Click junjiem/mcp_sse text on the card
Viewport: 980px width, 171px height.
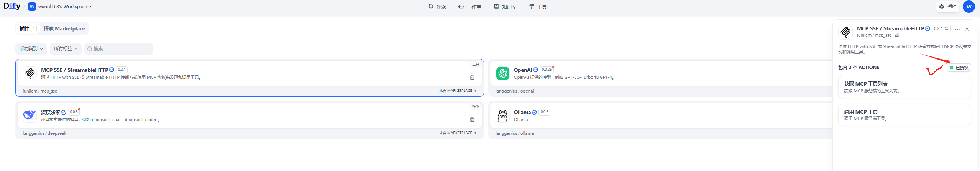40,91
